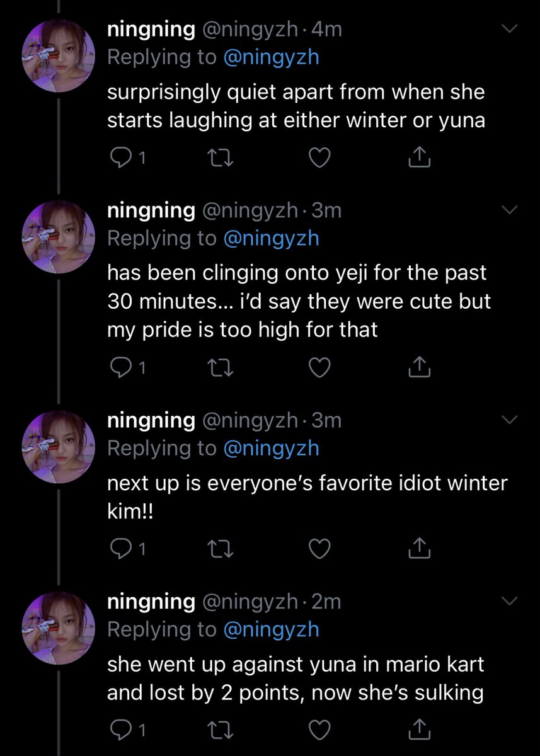Open ningning's profile name on the yeji tweet
Viewport: 540px width, 756px height.
(151, 210)
